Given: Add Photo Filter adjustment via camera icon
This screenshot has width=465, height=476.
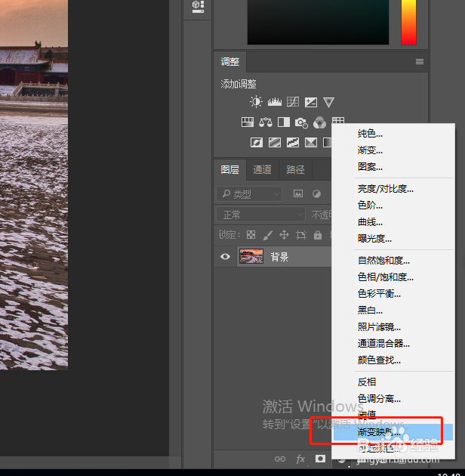Looking at the screenshot, I should 301,122.
